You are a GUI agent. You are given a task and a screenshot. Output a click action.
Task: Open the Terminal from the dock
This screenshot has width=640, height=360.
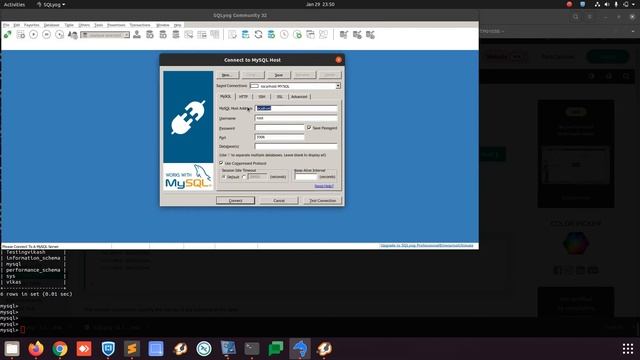point(252,349)
